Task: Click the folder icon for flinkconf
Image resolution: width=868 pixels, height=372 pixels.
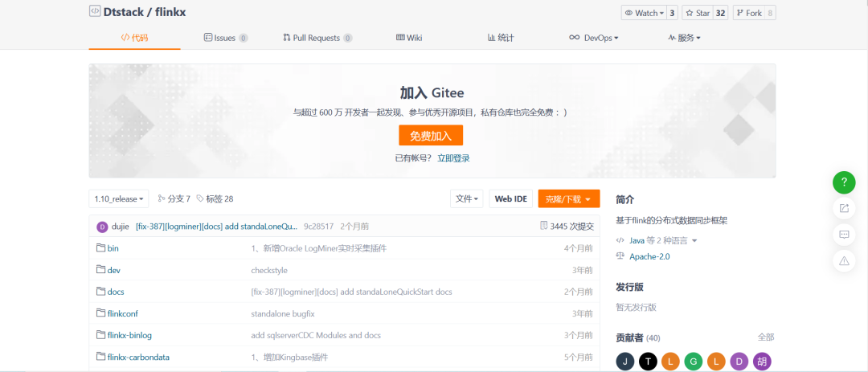Action: pos(100,313)
